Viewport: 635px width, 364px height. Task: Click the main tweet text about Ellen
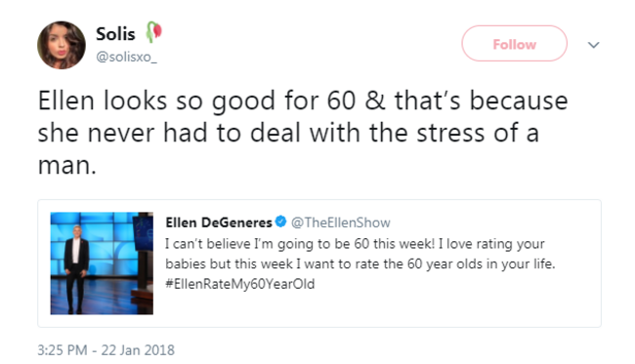[x=303, y=133]
